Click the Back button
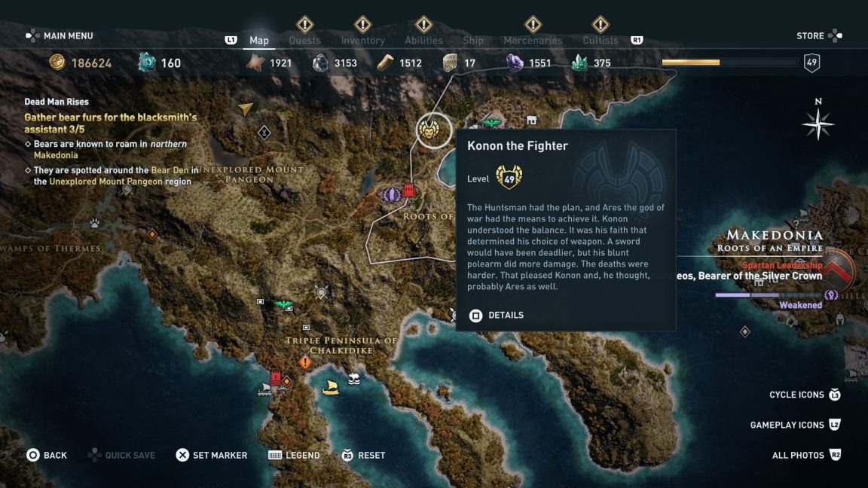 [47, 456]
